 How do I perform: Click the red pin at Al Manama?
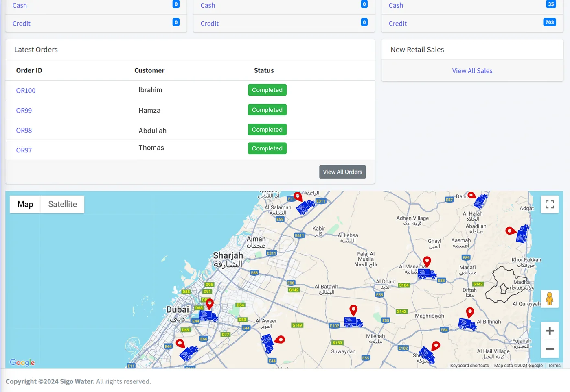(x=427, y=261)
